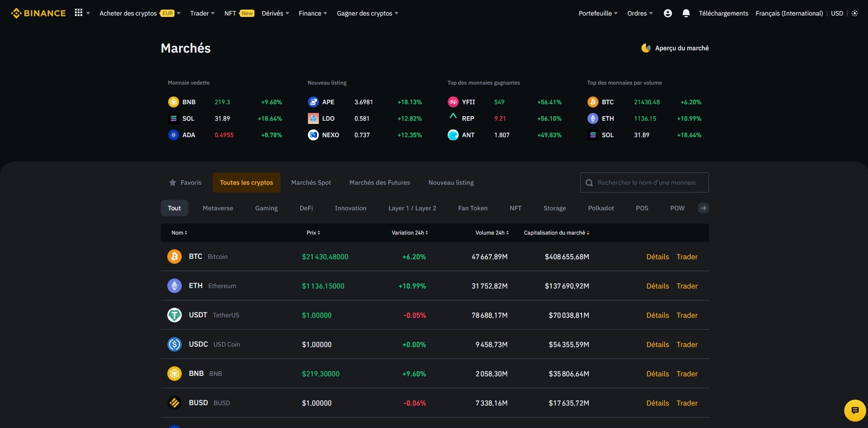Image resolution: width=868 pixels, height=428 pixels.
Task: Click the NEXO icon under Nouveau listing
Action: click(x=313, y=135)
